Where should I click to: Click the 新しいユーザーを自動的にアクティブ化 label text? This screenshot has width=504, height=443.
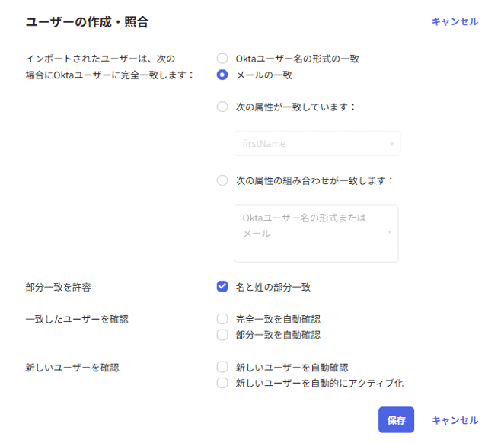coord(319,383)
